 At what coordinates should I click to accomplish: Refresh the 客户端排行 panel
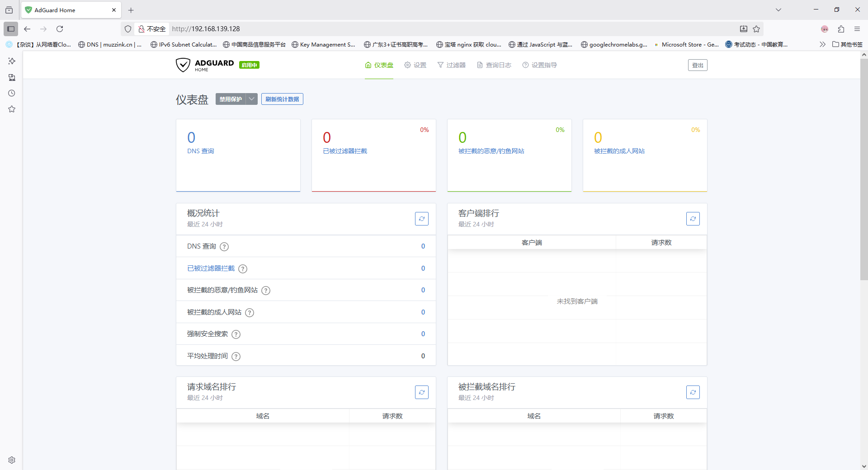(x=693, y=219)
